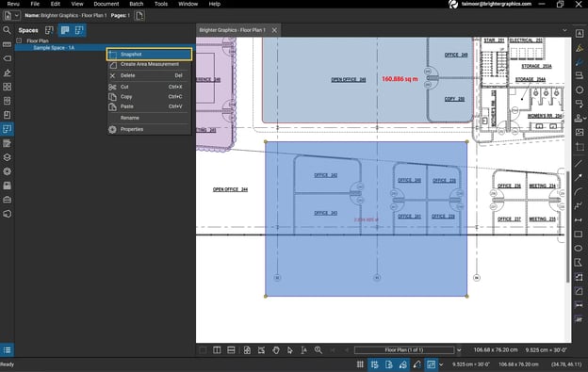The height and width of the screenshot is (372, 588).
Task: Open the Document menu
Action: (x=106, y=4)
